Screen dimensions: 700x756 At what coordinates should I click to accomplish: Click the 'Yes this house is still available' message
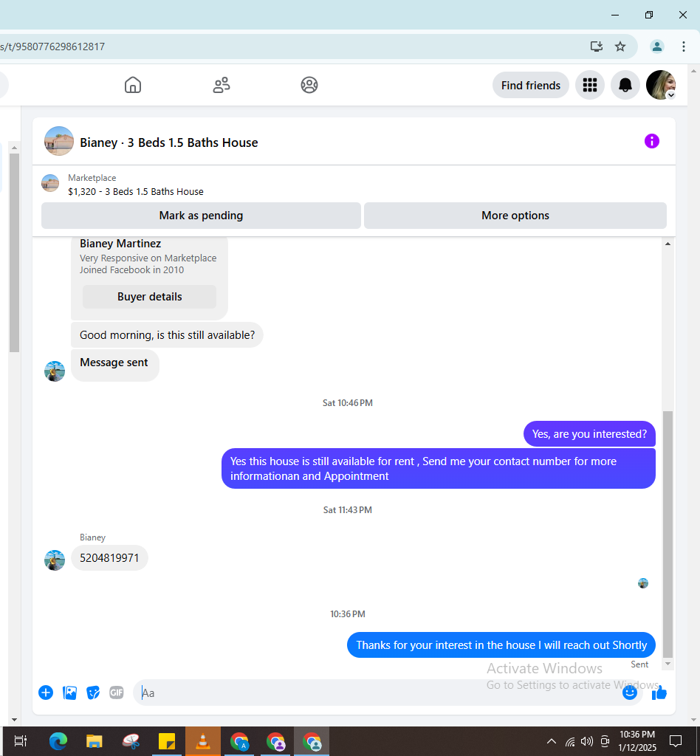tap(438, 469)
